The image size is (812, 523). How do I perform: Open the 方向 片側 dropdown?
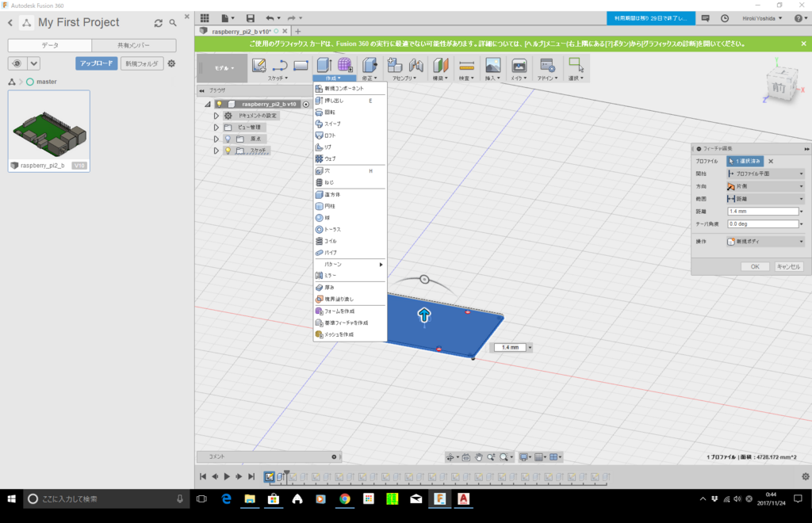[x=765, y=186]
